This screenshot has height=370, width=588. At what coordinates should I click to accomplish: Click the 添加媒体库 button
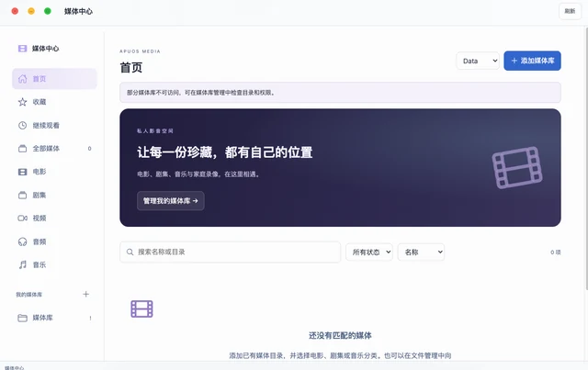pyautogui.click(x=532, y=61)
